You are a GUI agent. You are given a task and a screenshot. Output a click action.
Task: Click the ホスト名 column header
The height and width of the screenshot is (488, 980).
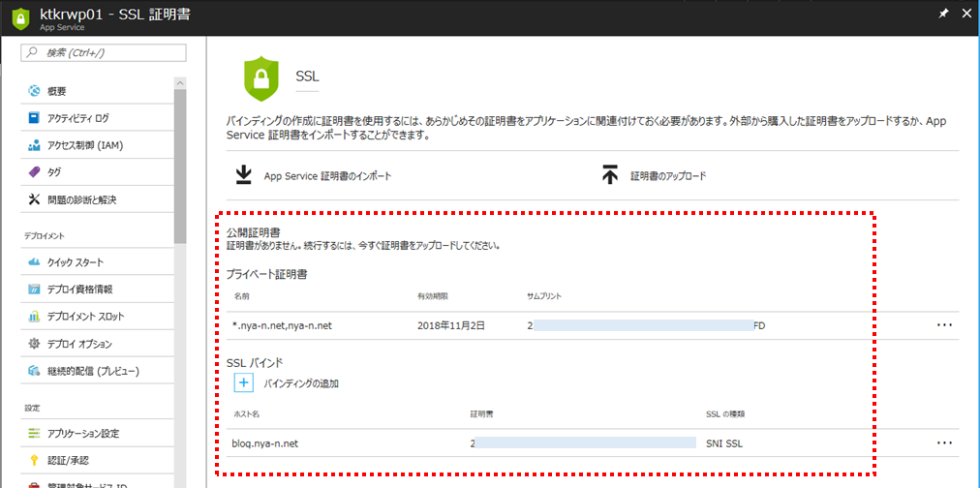(244, 413)
